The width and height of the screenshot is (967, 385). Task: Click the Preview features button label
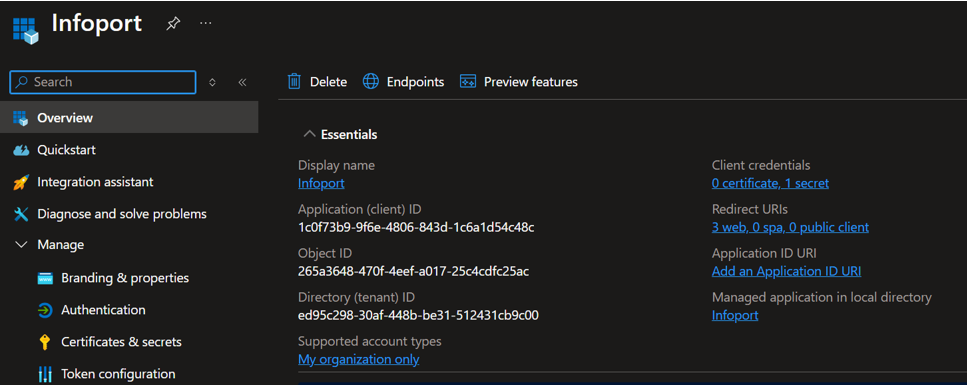[530, 82]
